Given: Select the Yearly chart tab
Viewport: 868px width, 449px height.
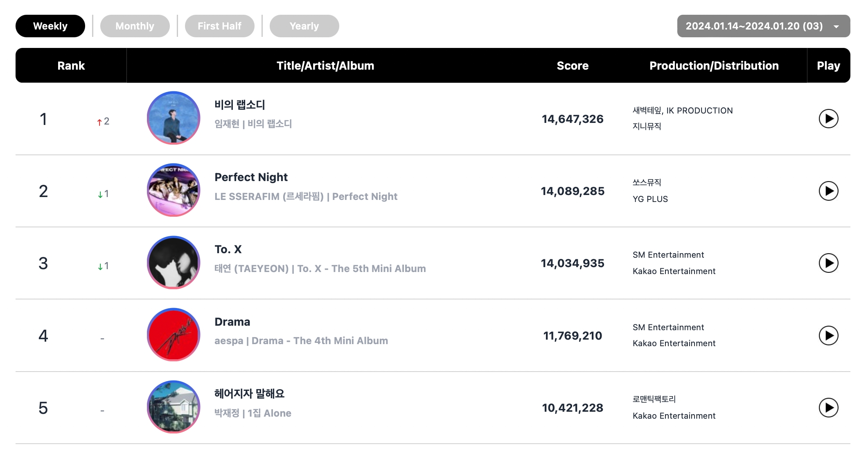Looking at the screenshot, I should point(304,26).
